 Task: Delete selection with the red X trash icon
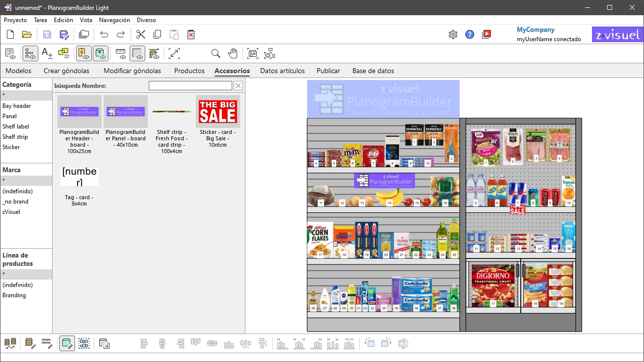[191, 34]
